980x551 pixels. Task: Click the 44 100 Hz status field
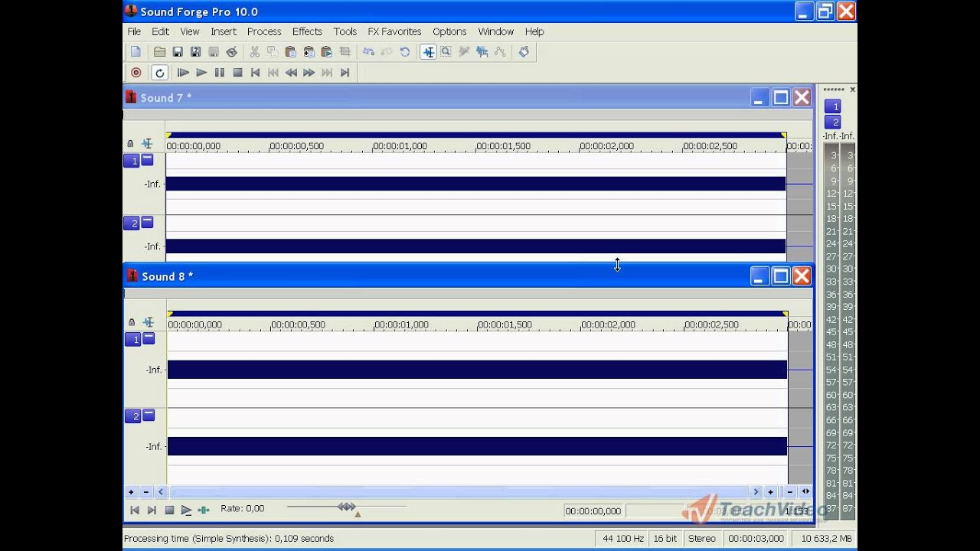622,539
